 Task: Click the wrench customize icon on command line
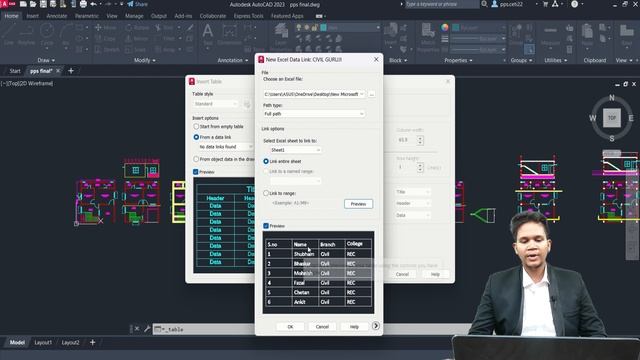click(x=147, y=329)
